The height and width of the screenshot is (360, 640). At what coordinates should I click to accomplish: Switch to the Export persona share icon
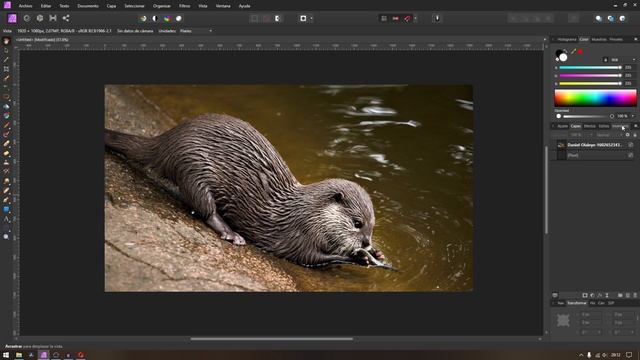66,18
